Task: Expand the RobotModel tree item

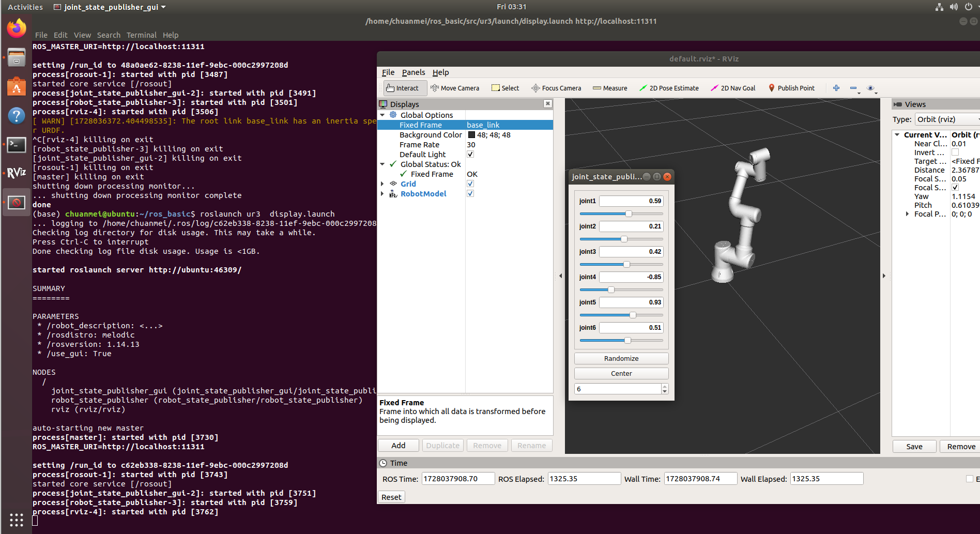Action: pyautogui.click(x=382, y=193)
